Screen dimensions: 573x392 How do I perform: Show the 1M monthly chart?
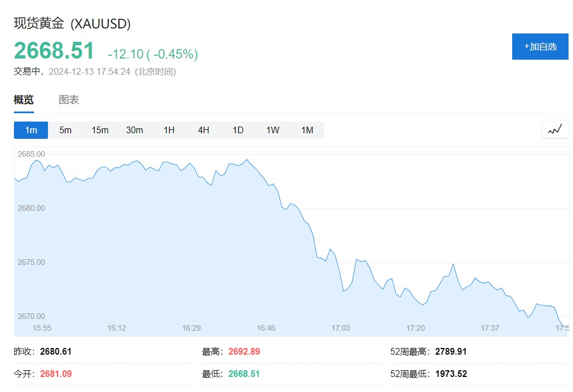pyautogui.click(x=307, y=130)
